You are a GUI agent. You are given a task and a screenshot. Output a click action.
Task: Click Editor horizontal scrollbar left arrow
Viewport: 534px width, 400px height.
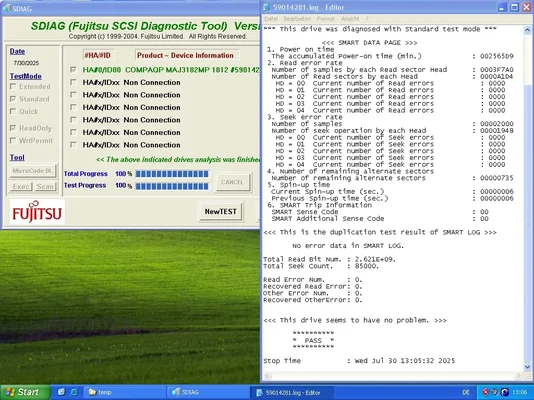(267, 376)
